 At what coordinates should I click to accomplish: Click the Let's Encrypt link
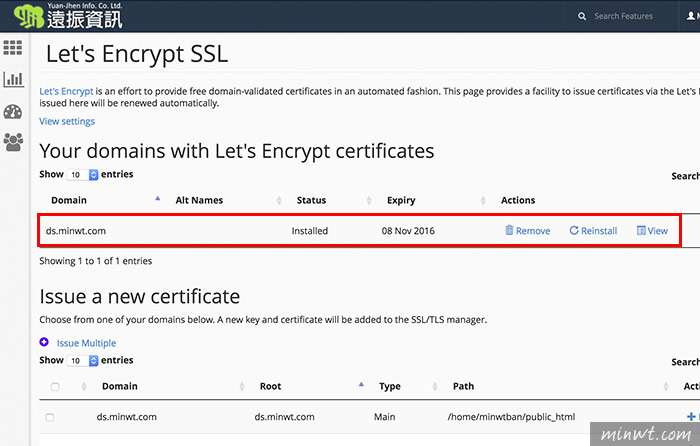tap(66, 91)
